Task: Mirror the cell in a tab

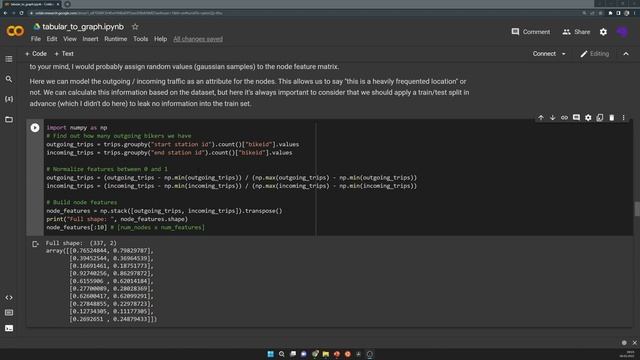Action: pyautogui.click(x=600, y=118)
